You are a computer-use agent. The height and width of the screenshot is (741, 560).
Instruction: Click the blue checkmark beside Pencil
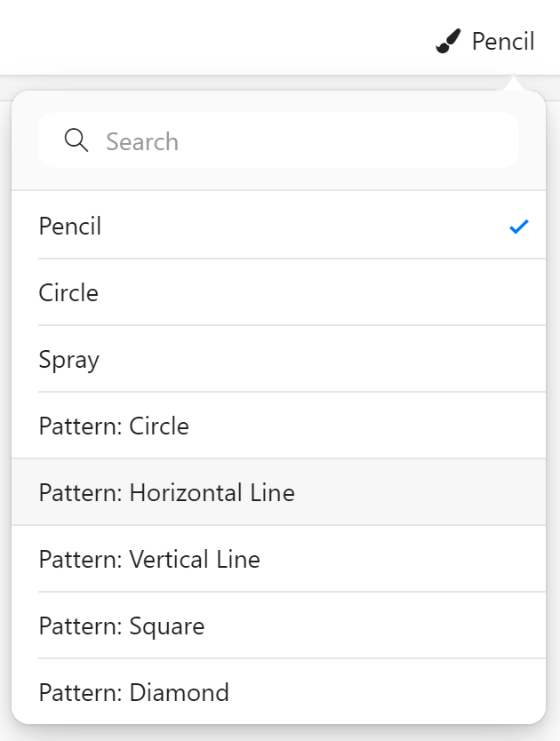(519, 227)
